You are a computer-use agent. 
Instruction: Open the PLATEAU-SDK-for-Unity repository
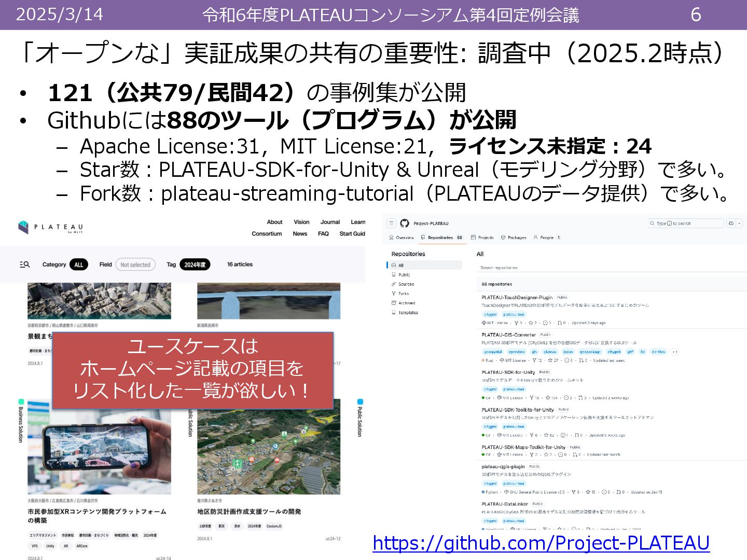click(508, 372)
